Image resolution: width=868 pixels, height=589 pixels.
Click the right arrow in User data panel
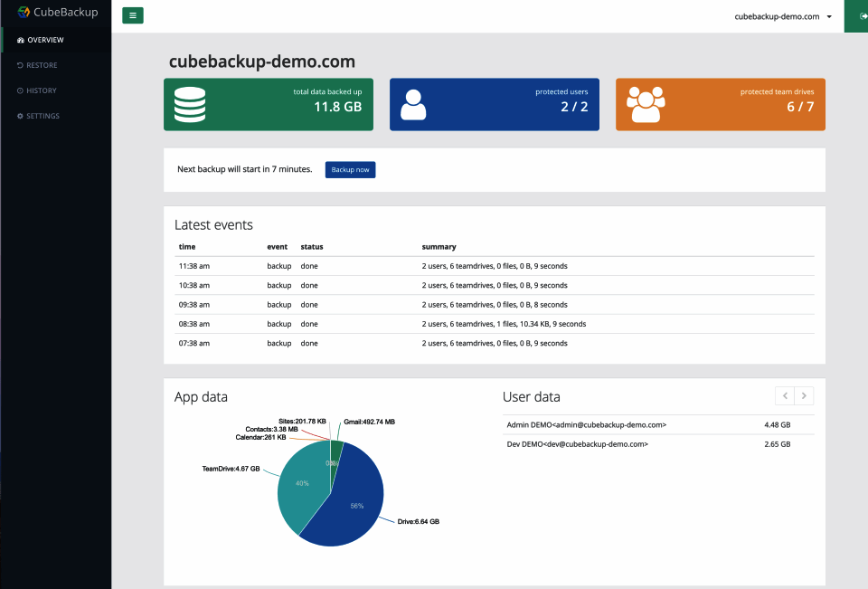[804, 395]
